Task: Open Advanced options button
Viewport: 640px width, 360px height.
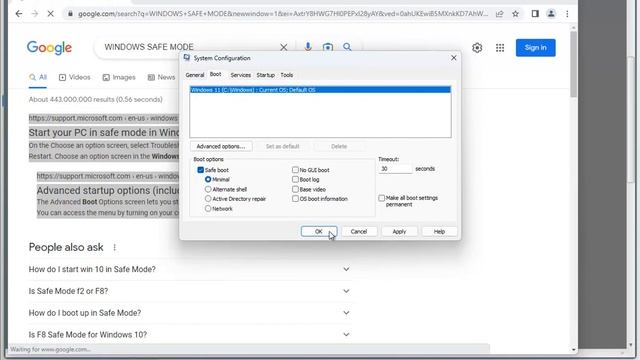Action: 221,146
